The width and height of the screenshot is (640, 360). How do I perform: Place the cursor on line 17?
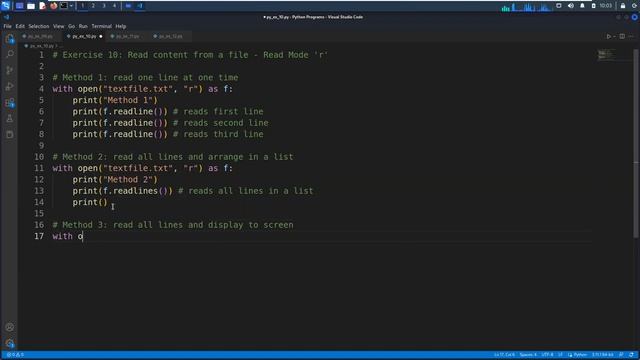322,236
